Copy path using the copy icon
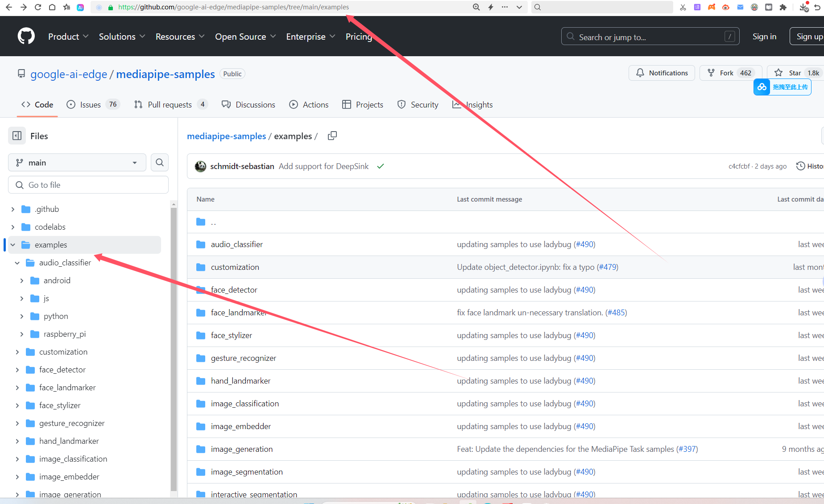The height and width of the screenshot is (504, 824). point(332,136)
